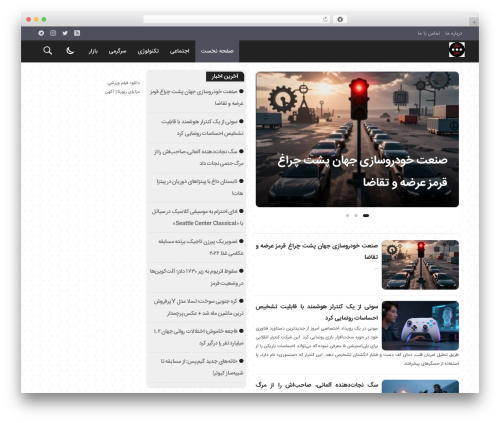Open the site search magnifier
Screen dimensions: 500x423
48,51
